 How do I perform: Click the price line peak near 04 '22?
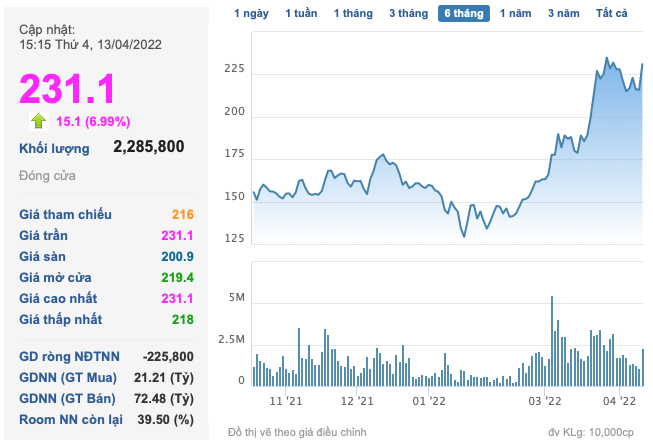click(x=607, y=59)
